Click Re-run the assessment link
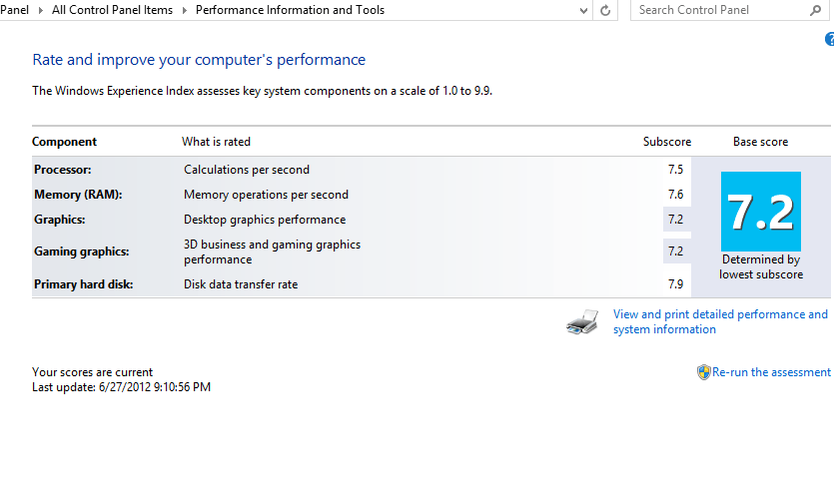This screenshot has height=504, width=834. point(771,372)
